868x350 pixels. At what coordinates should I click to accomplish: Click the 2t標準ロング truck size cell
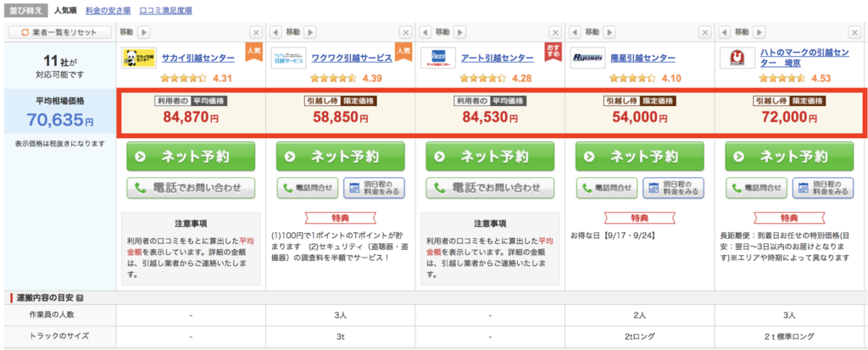[x=791, y=336]
